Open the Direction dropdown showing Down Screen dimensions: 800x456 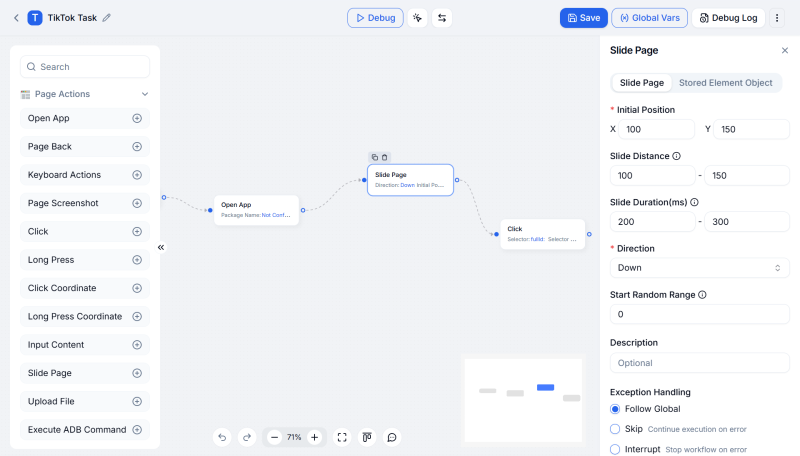point(699,268)
